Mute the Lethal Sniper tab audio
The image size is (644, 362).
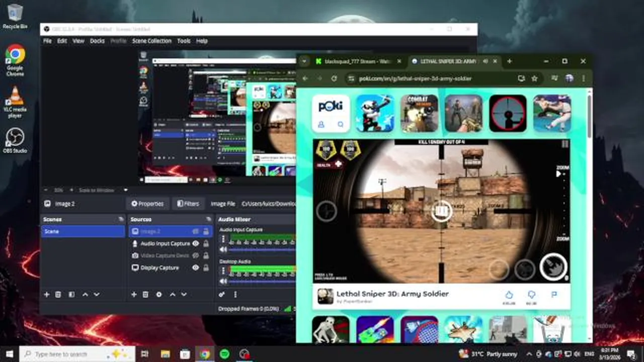pyautogui.click(x=485, y=61)
